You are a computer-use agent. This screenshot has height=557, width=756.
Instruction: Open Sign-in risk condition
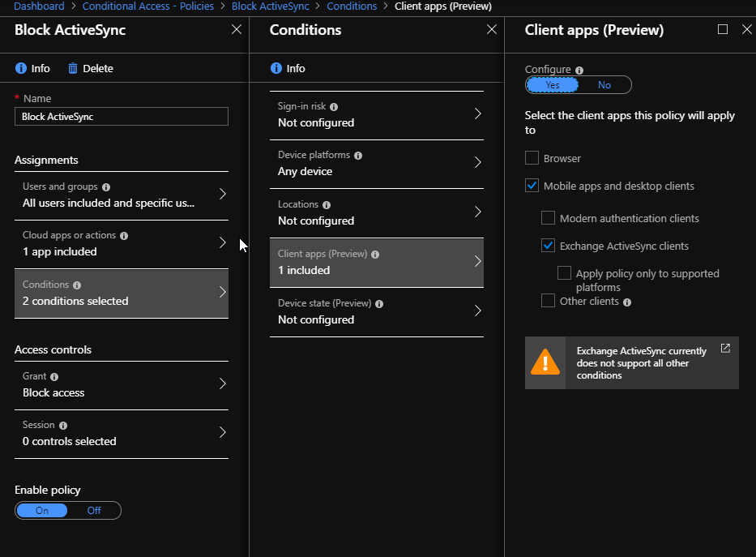click(x=377, y=115)
